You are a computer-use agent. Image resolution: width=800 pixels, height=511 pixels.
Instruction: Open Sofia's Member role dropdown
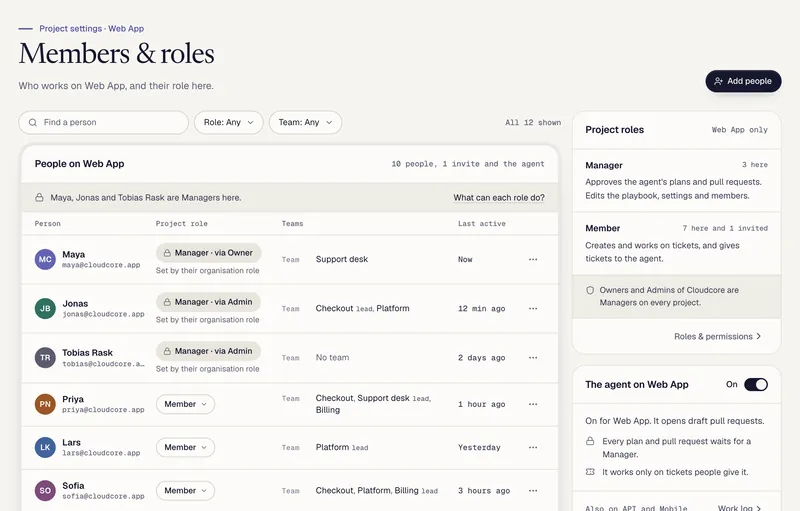tap(185, 491)
